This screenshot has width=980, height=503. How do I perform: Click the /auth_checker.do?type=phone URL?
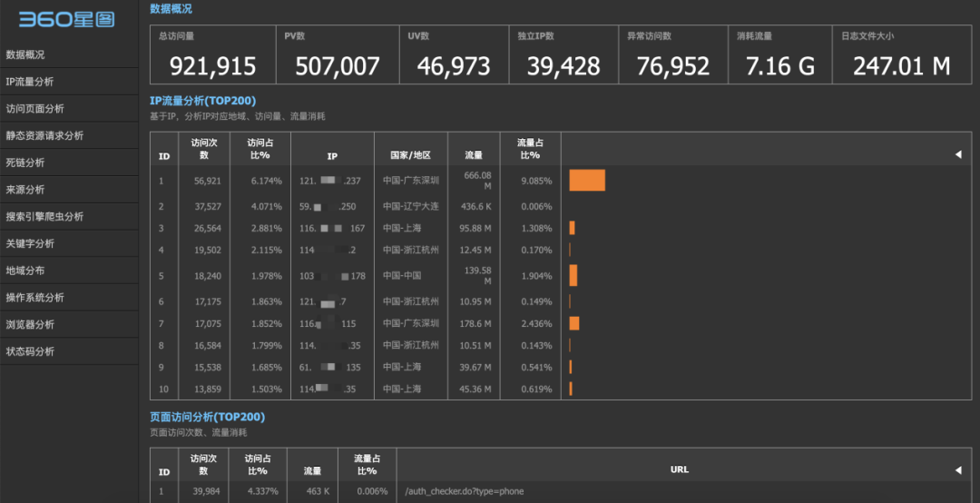[465, 491]
